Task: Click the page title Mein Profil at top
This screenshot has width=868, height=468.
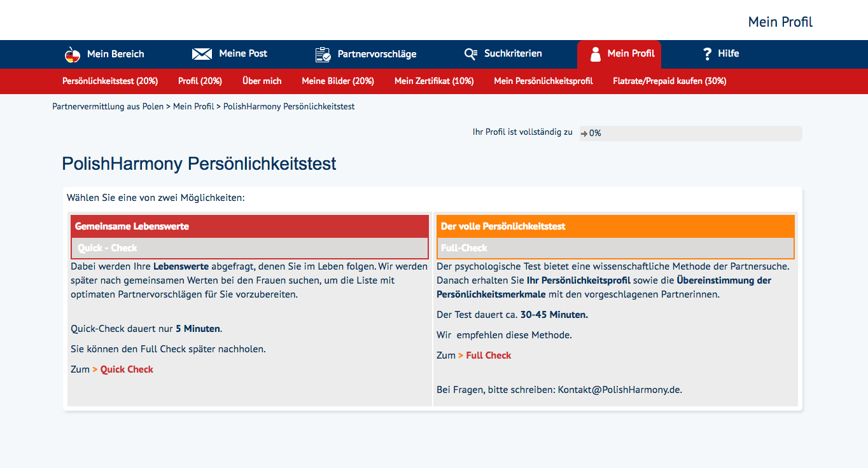Action: coord(780,22)
